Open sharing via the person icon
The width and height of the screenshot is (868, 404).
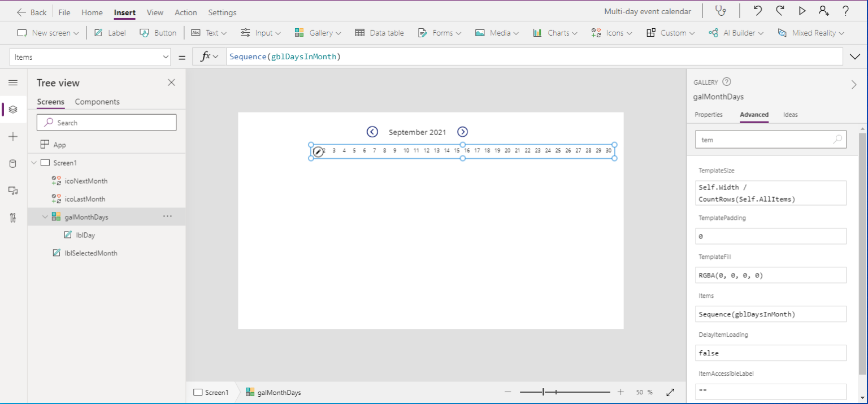(x=824, y=11)
